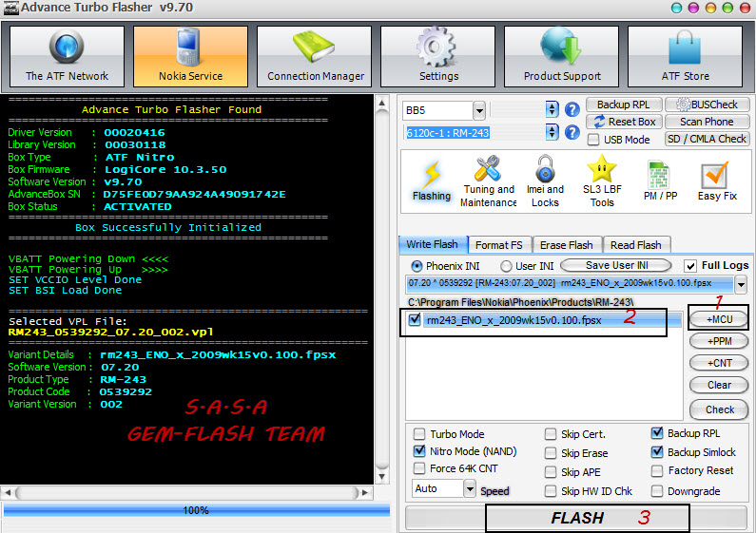Toggle Full Logs checkbox
The width and height of the screenshot is (756, 533).
pyautogui.click(x=690, y=265)
